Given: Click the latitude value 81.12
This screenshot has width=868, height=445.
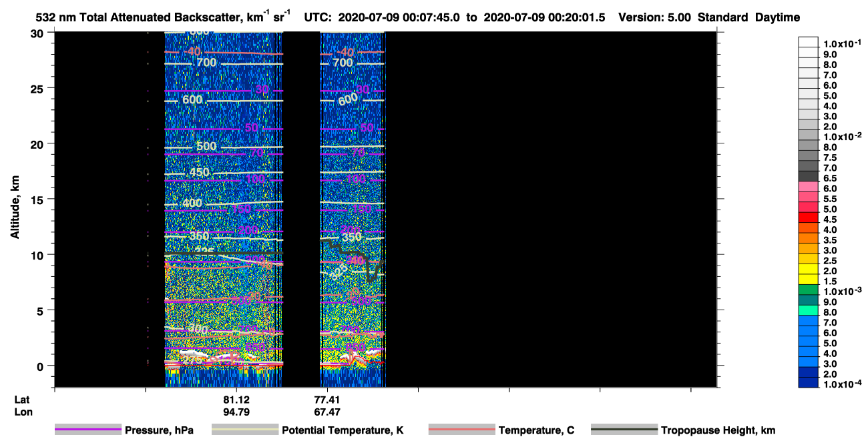Looking at the screenshot, I should 236,399.
